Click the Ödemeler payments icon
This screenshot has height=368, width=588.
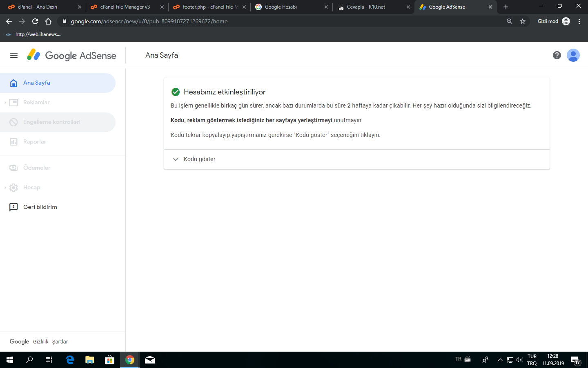click(13, 168)
